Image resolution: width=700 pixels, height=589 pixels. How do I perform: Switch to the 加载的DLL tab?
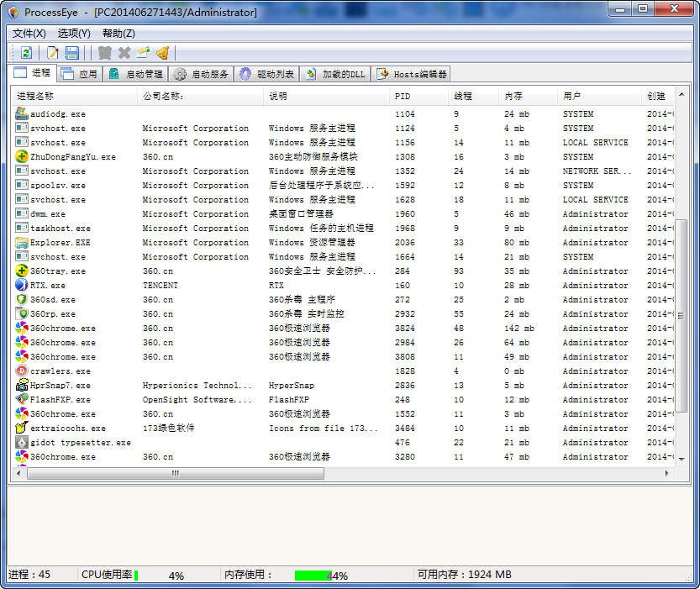335,74
